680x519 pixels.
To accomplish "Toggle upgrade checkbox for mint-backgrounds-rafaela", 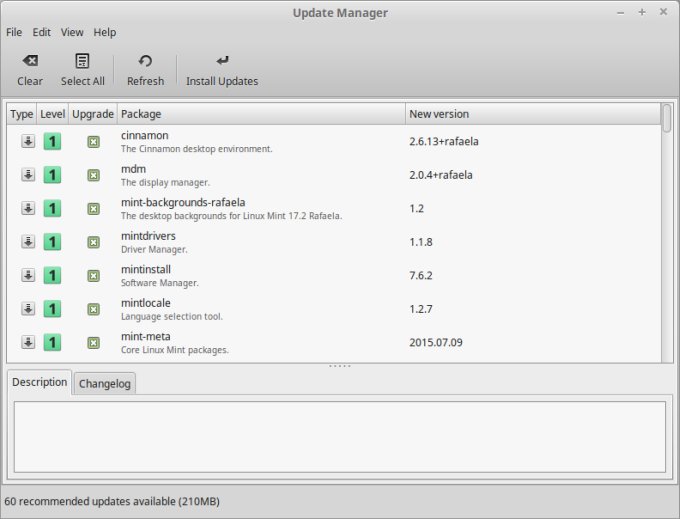I will pos(93,208).
